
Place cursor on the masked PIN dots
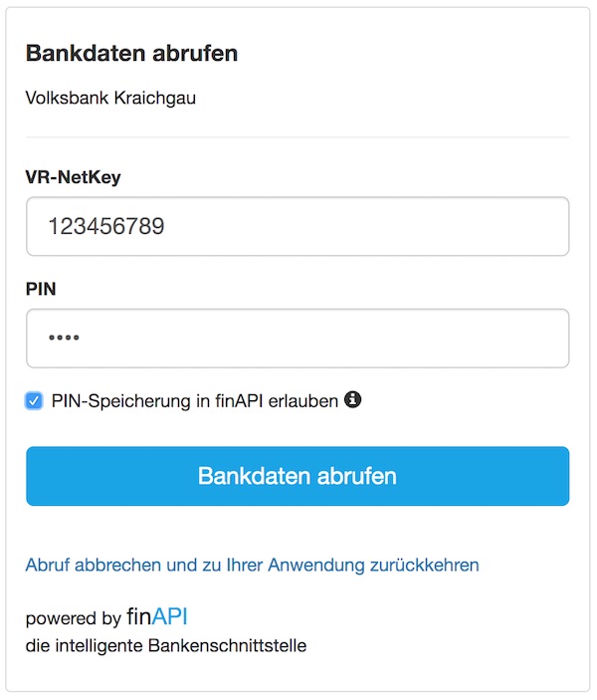tap(64, 338)
